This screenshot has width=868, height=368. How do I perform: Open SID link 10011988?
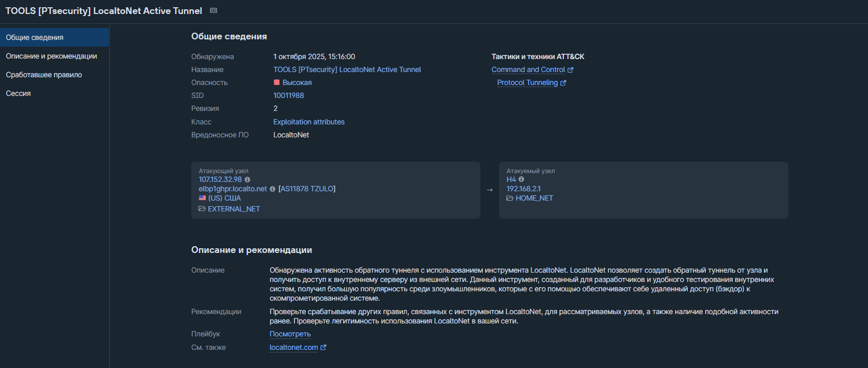tap(289, 95)
